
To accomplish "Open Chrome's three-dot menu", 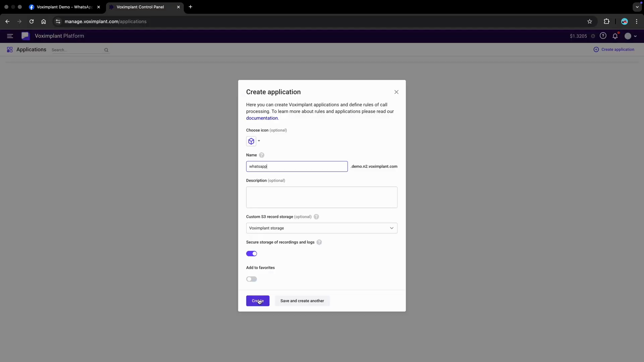I will click(636, 21).
